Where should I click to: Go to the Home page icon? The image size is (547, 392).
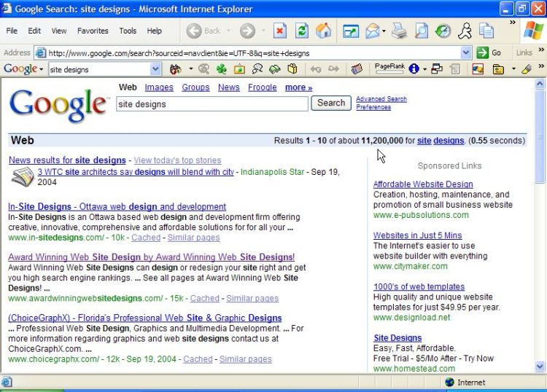point(323,31)
